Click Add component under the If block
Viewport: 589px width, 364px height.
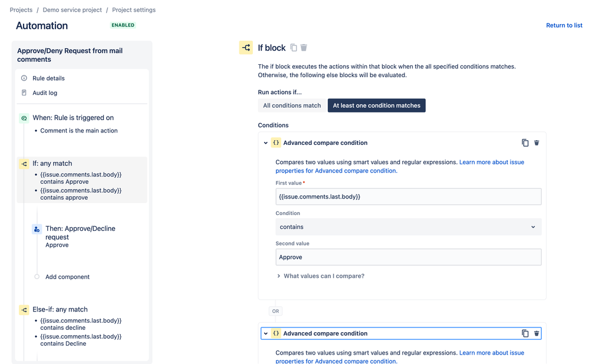click(68, 277)
